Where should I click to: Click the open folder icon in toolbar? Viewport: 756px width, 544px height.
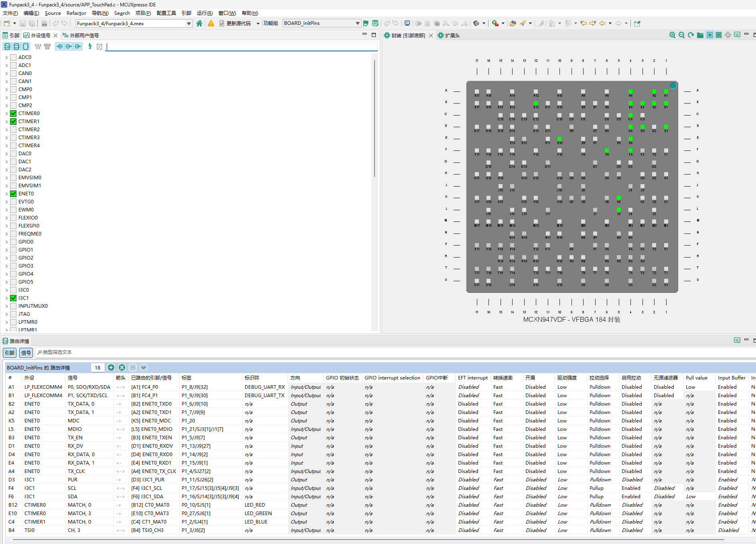point(513,23)
